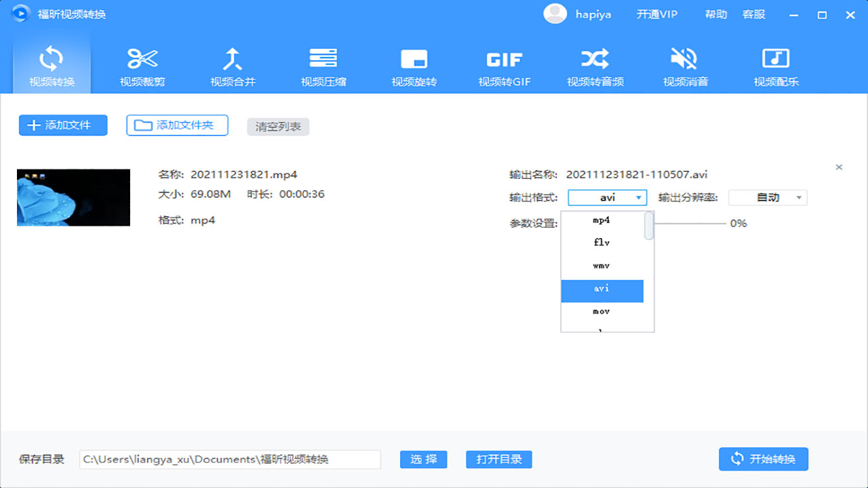The image size is (868, 488).
Task: Click the 202111231821.mp4 video thumbnail
Action: point(73,197)
